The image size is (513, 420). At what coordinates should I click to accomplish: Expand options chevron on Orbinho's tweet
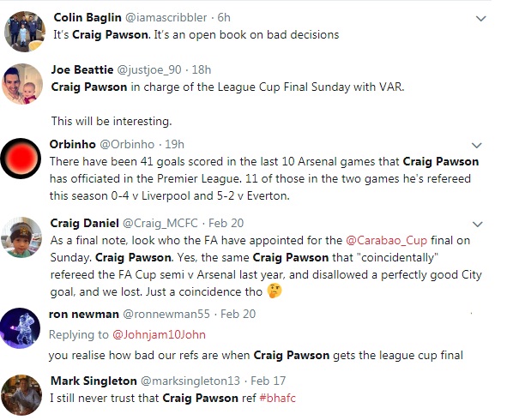[477, 145]
